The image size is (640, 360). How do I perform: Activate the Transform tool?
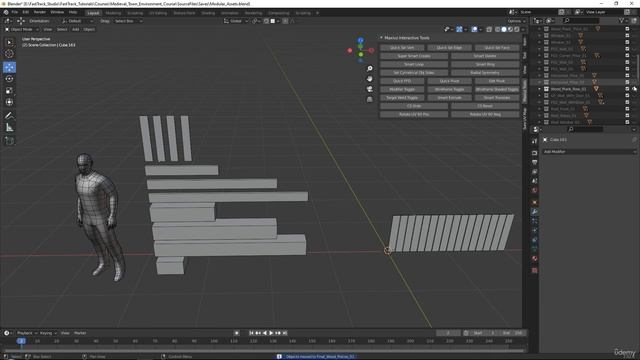pyautogui.click(x=9, y=102)
